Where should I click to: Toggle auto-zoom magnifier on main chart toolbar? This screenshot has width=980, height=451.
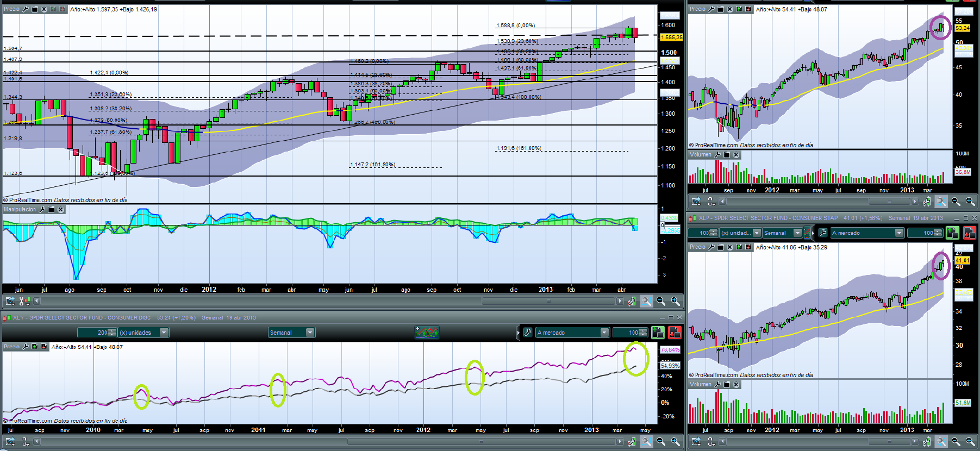click(646, 301)
